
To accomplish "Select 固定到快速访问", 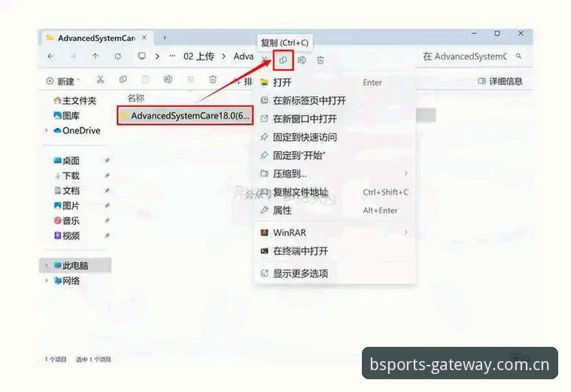I will tap(336, 138).
